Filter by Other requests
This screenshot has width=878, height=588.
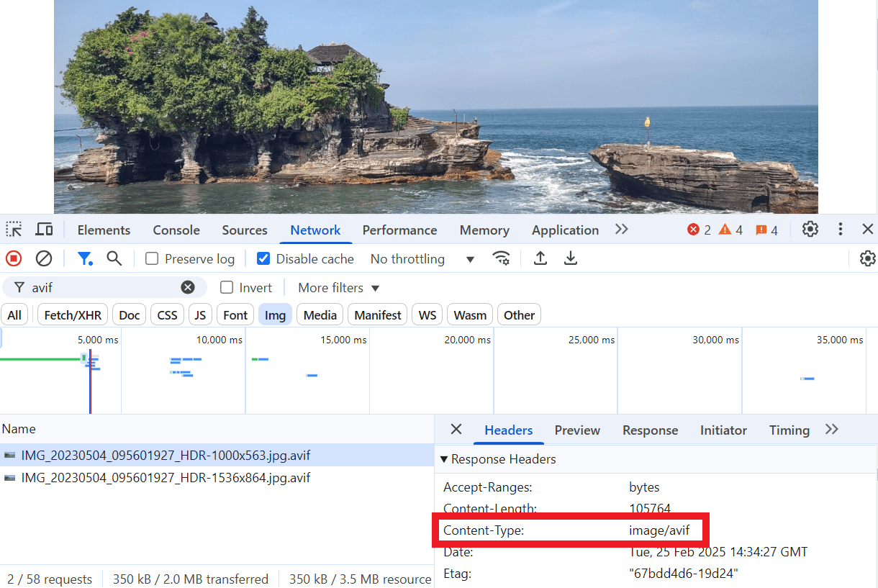[519, 315]
